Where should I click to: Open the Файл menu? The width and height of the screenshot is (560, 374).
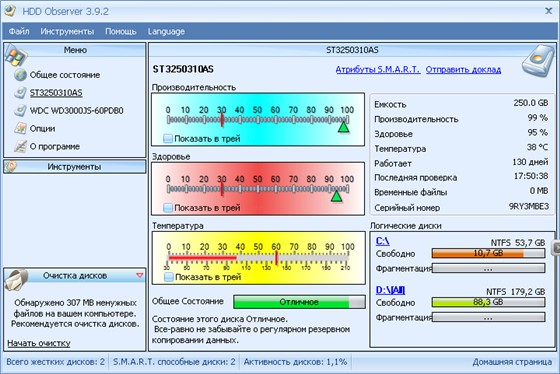click(x=19, y=31)
